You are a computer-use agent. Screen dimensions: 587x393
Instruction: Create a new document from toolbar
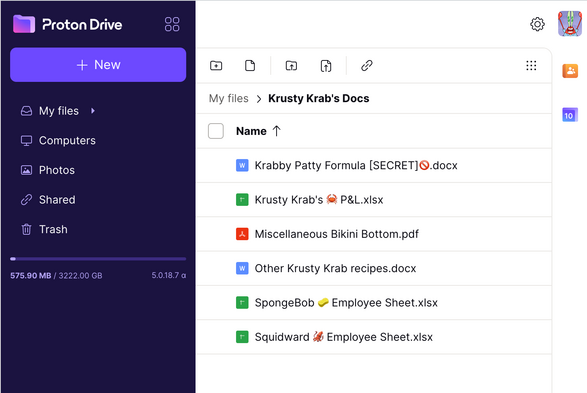(250, 66)
